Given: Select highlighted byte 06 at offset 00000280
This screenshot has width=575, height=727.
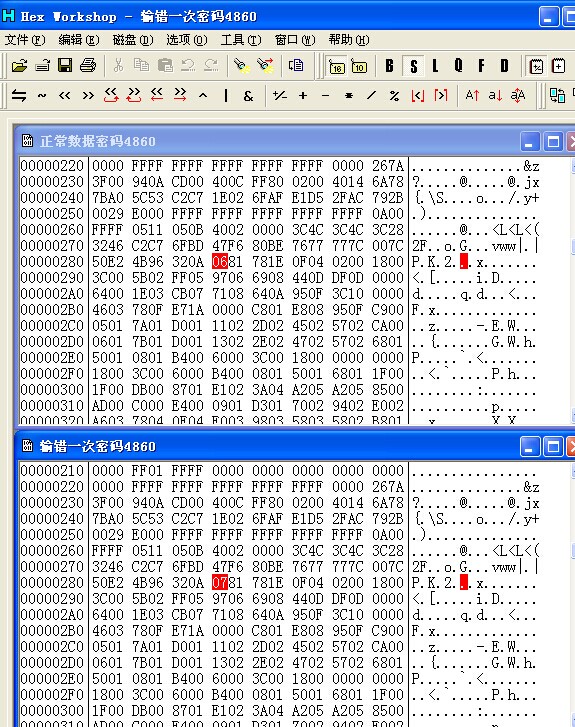Looking at the screenshot, I should [x=219, y=261].
